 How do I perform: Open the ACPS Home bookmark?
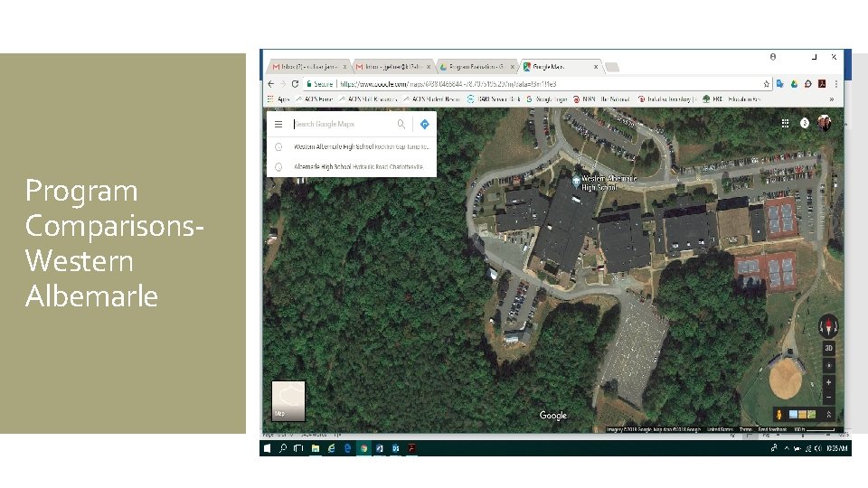(314, 99)
